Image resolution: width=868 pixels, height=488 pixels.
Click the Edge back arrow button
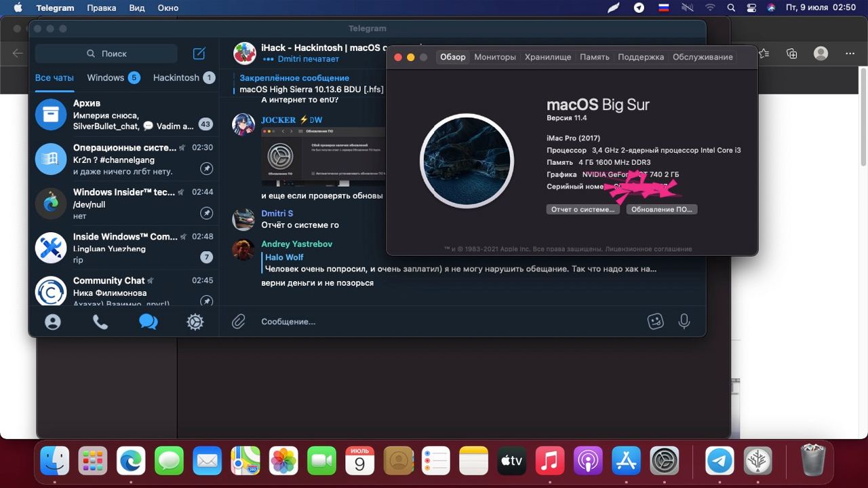tap(18, 54)
